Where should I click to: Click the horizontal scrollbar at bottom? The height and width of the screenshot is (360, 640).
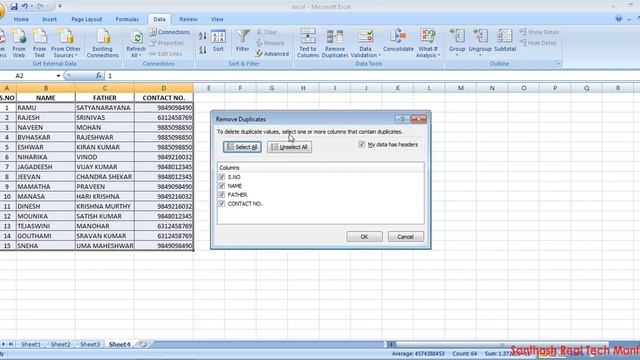point(502,344)
